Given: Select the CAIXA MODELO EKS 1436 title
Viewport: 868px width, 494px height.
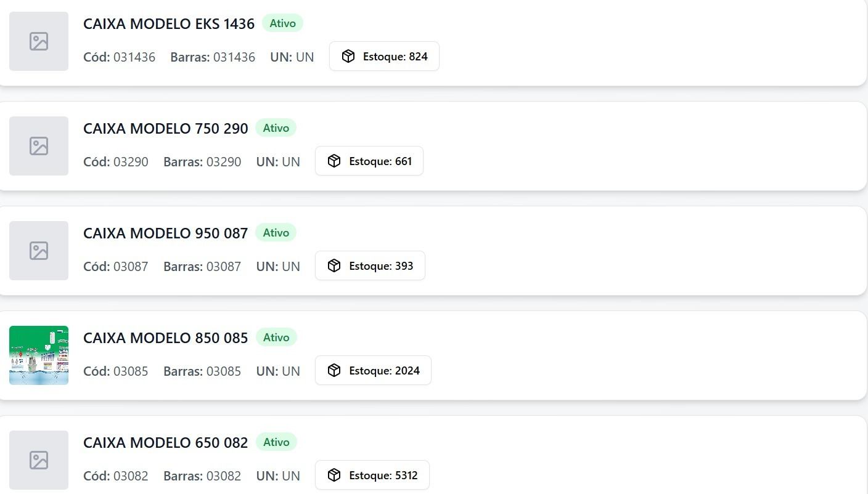Looking at the screenshot, I should pyautogui.click(x=169, y=24).
